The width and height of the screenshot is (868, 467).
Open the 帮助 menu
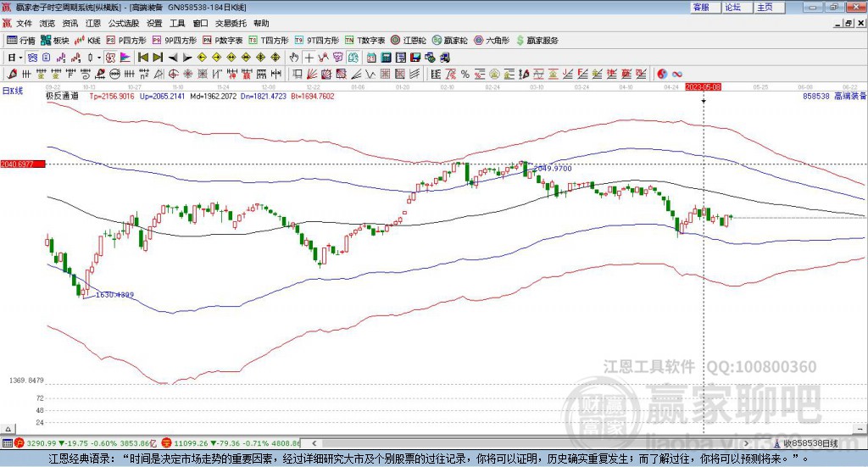pyautogui.click(x=261, y=23)
